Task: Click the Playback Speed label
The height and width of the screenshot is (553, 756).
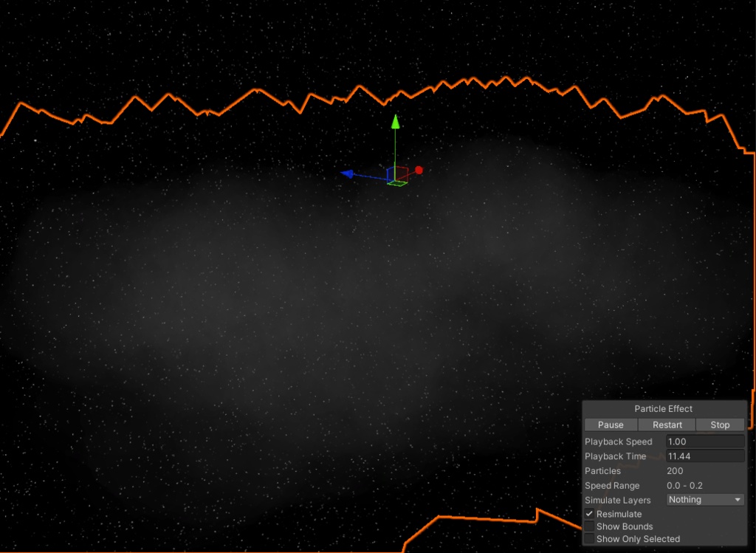Action: [618, 442]
